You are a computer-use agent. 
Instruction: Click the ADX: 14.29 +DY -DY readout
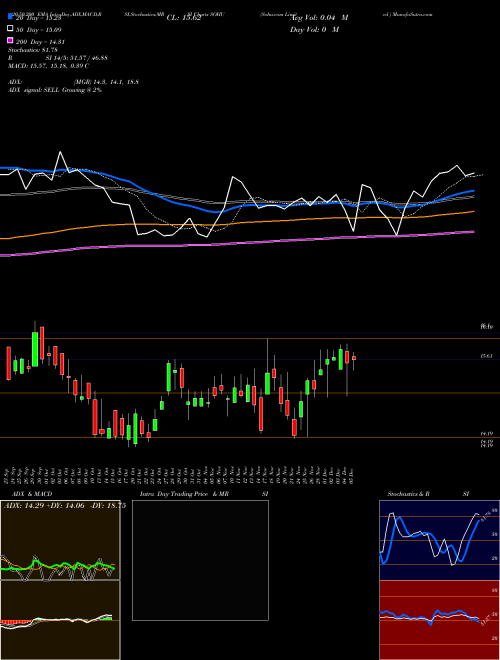[64, 506]
